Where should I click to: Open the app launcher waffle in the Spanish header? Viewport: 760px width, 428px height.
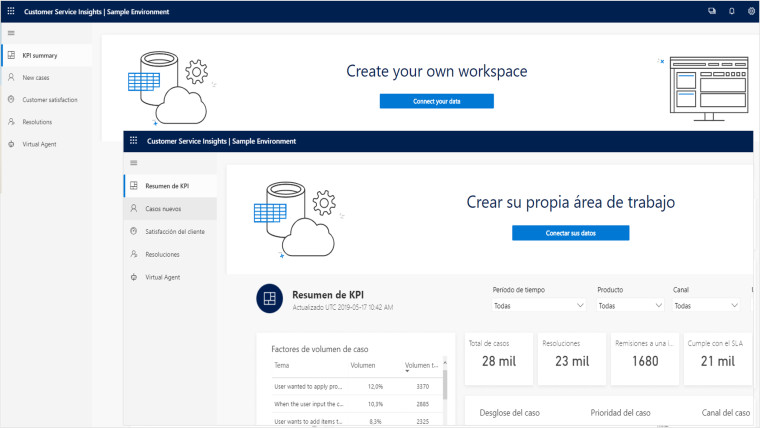pyautogui.click(x=133, y=141)
